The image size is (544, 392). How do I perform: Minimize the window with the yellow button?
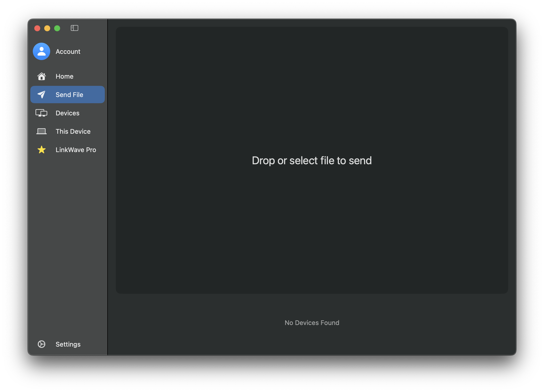pyautogui.click(x=47, y=28)
